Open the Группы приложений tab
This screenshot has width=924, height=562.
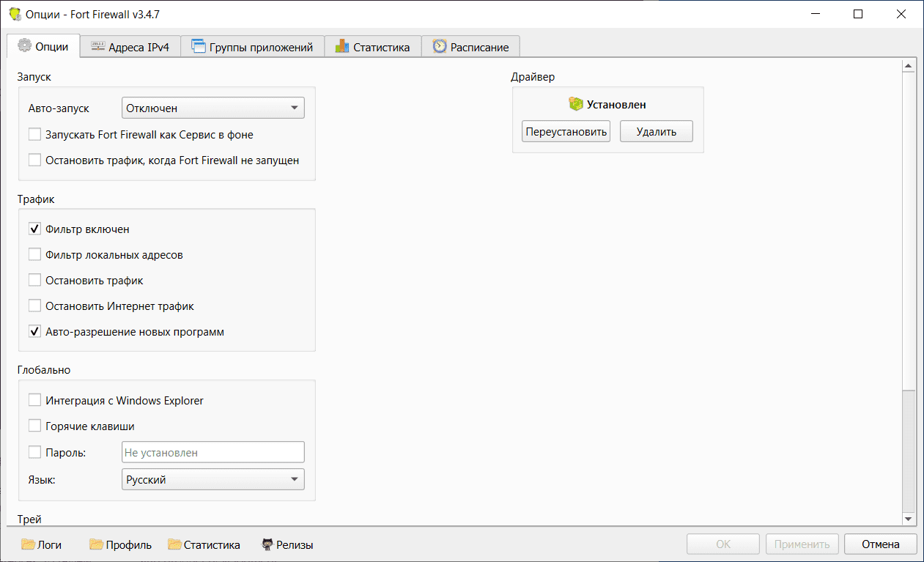[x=251, y=47]
